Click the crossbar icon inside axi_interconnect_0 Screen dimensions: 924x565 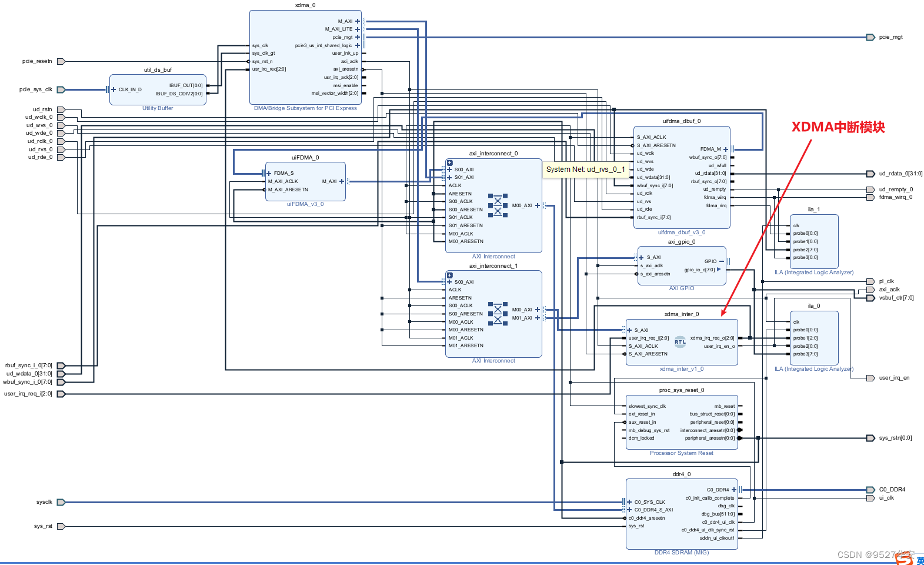498,205
